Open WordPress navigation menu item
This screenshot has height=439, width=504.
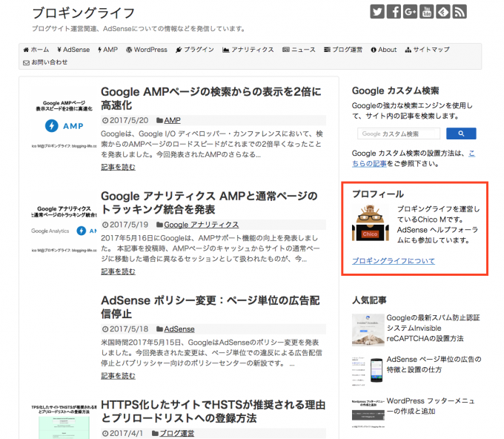point(147,50)
